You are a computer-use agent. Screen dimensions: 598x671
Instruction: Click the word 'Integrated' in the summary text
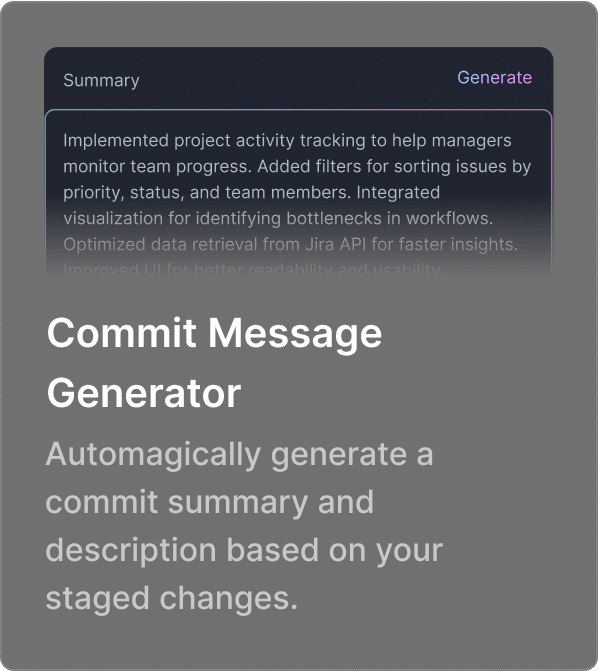coord(398,193)
